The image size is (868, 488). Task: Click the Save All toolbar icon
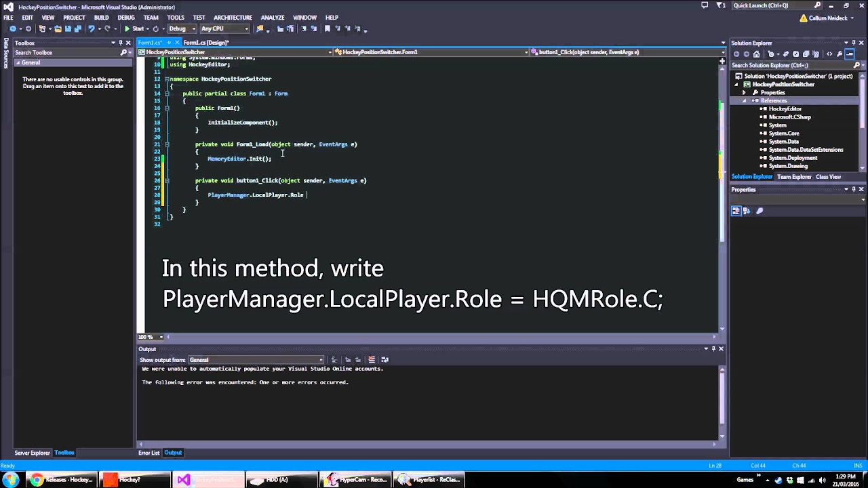coord(78,28)
